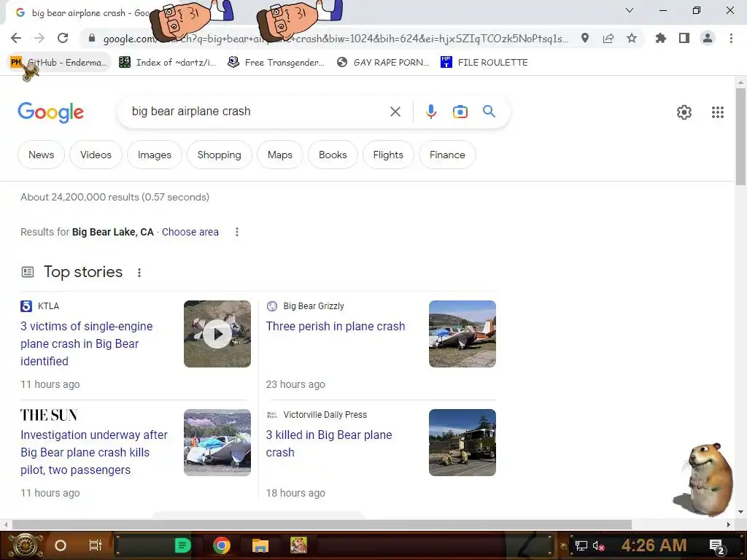Open Chrome three-dot menu
This screenshot has width=747, height=560.
click(x=731, y=38)
